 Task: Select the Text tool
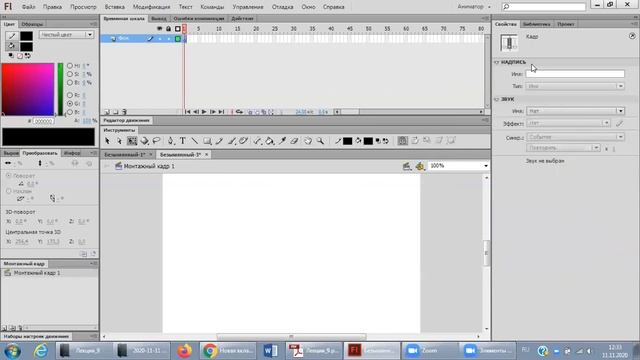click(182, 141)
